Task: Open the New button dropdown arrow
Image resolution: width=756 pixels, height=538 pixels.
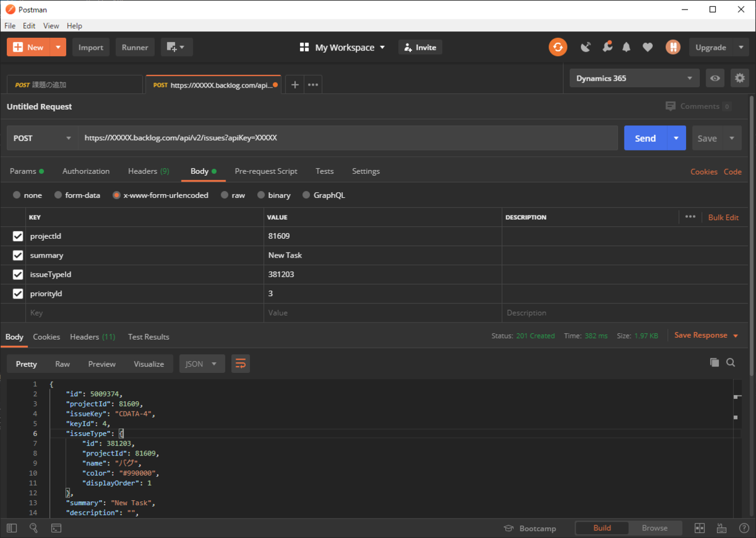Action: [58, 47]
